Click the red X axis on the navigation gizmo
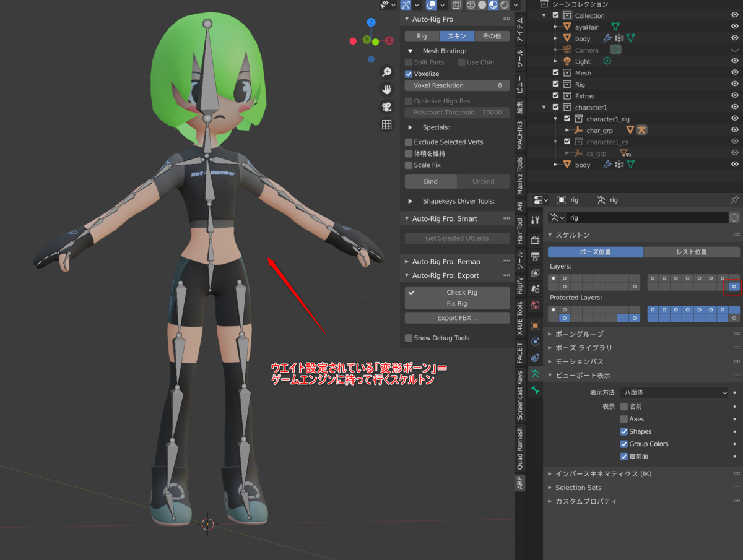This screenshot has width=743, height=560. pyautogui.click(x=389, y=41)
